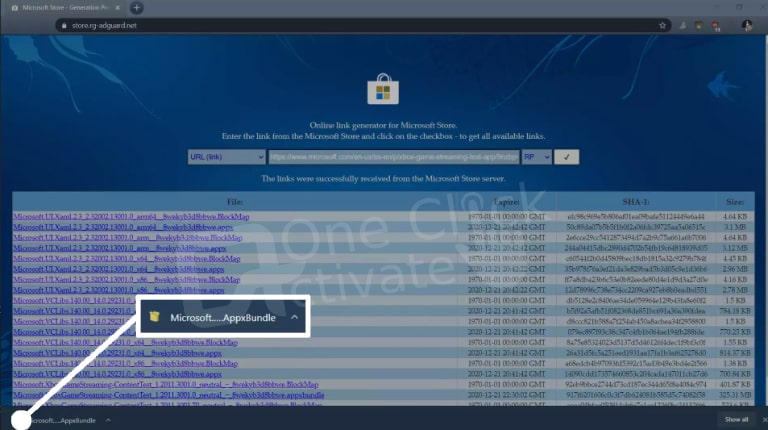Select the 401.87 KB size cell

pos(735,385)
